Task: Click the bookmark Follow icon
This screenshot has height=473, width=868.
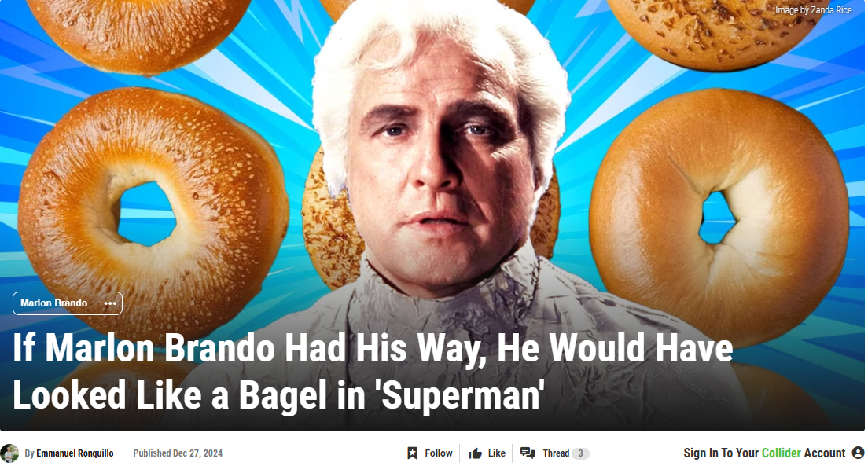Action: point(413,453)
